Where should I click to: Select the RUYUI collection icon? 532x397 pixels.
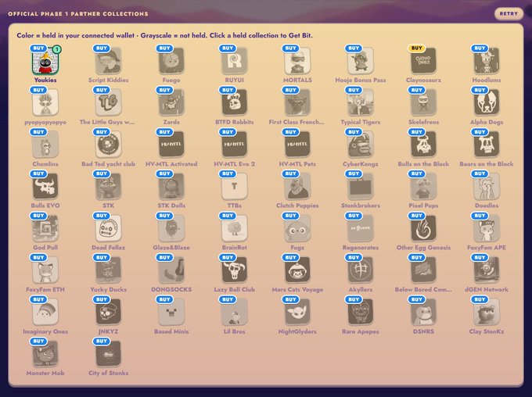pyautogui.click(x=235, y=62)
